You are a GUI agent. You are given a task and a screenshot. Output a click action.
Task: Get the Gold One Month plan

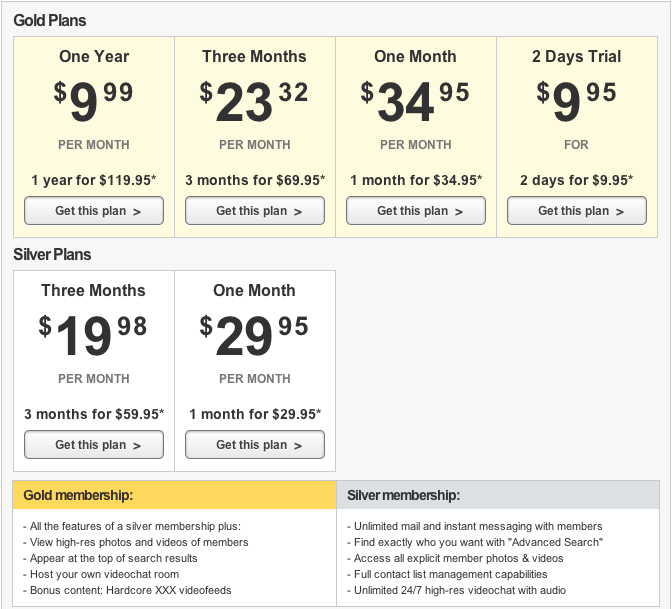(x=416, y=210)
